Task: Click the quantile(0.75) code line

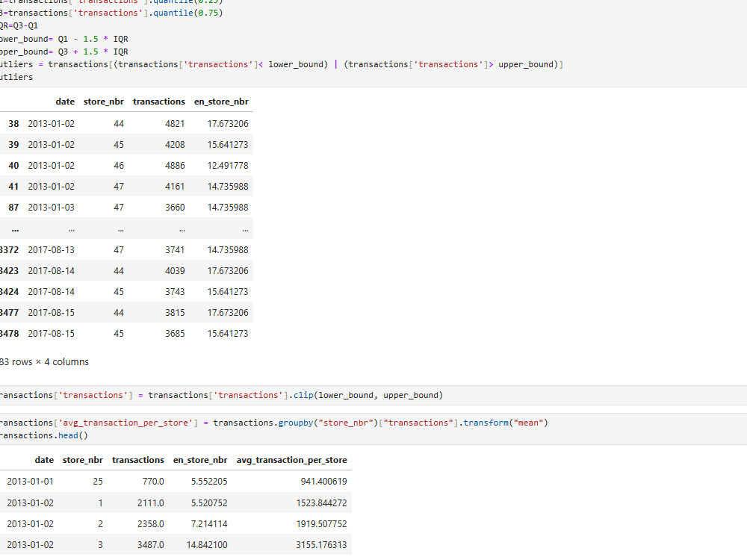Action: (x=111, y=13)
